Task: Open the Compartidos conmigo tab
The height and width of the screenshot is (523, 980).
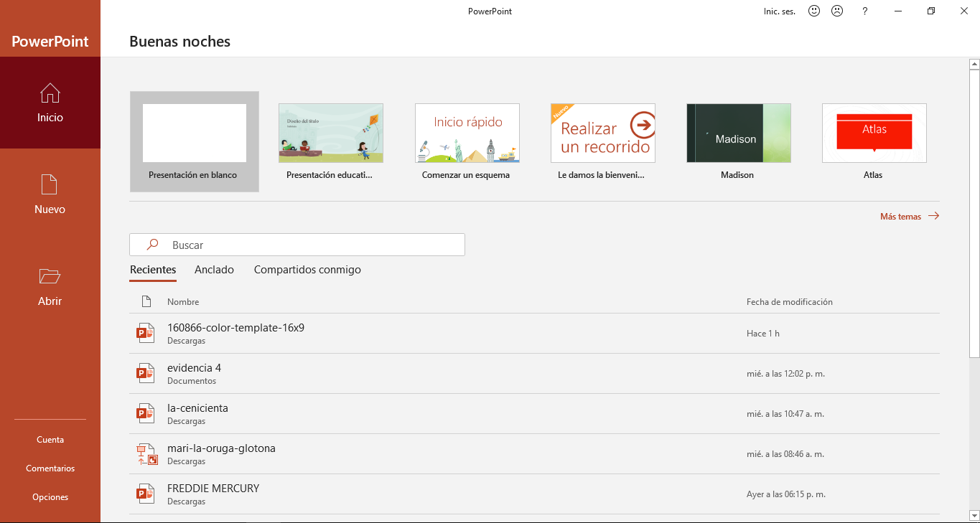Action: [x=307, y=269]
